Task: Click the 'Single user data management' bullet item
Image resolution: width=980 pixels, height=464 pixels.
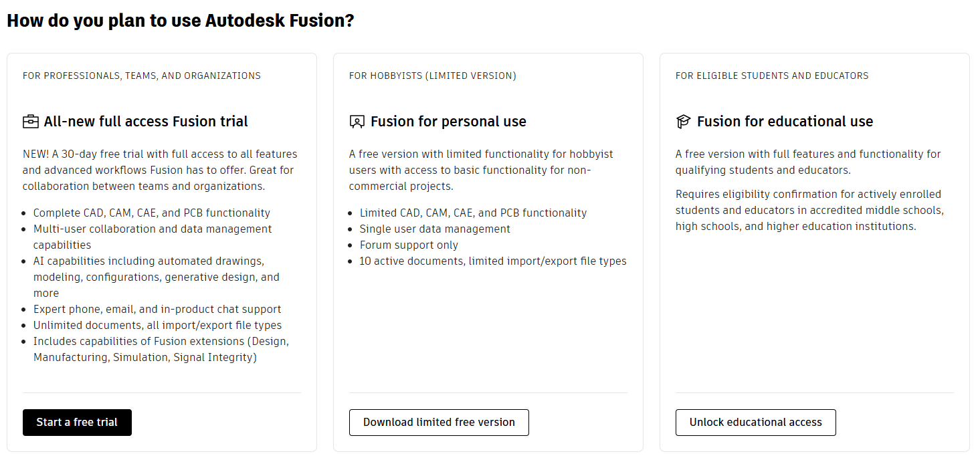Action: 435,229
